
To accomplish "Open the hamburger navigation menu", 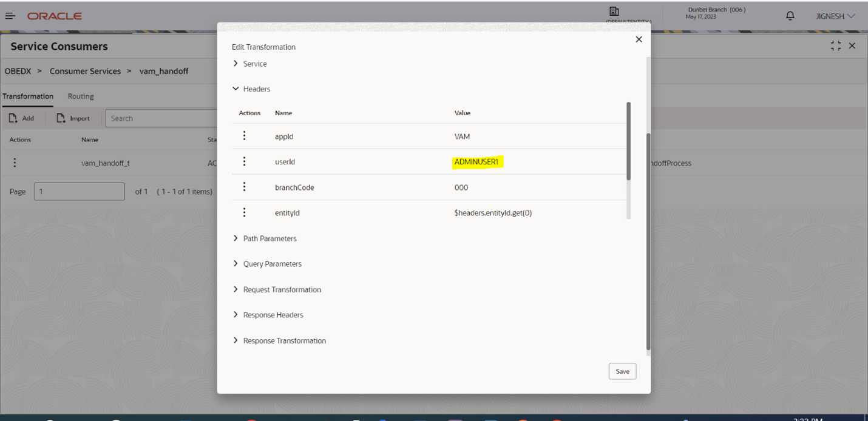I will point(10,16).
